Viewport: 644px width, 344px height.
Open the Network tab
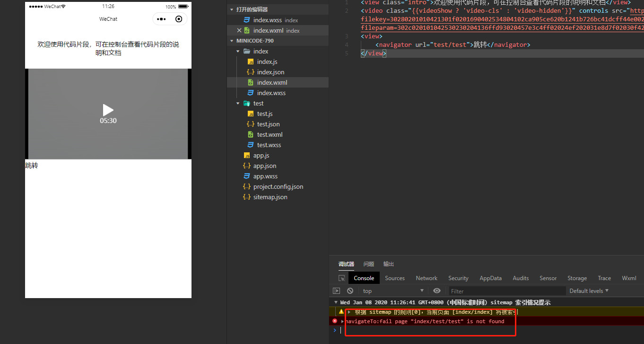(x=426, y=278)
